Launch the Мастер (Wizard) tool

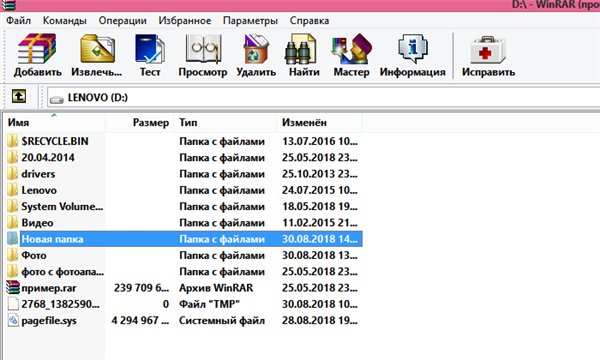pyautogui.click(x=351, y=49)
